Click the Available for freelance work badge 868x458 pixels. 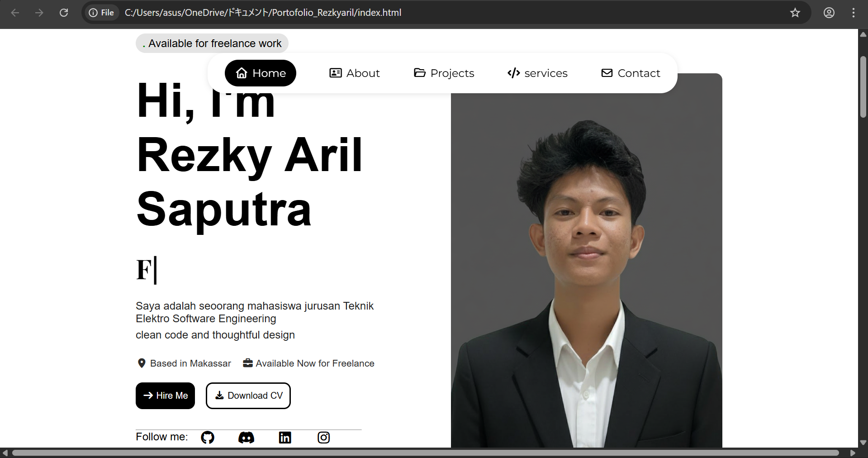[212, 43]
